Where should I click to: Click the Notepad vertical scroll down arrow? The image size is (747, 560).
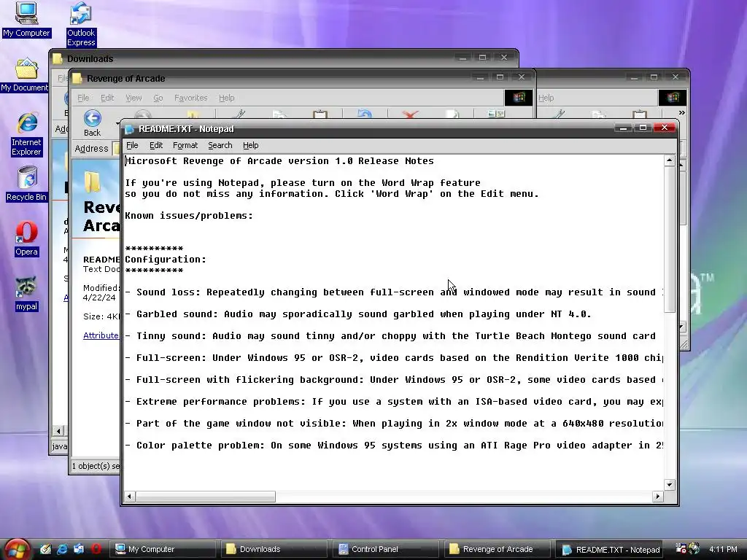tap(670, 485)
